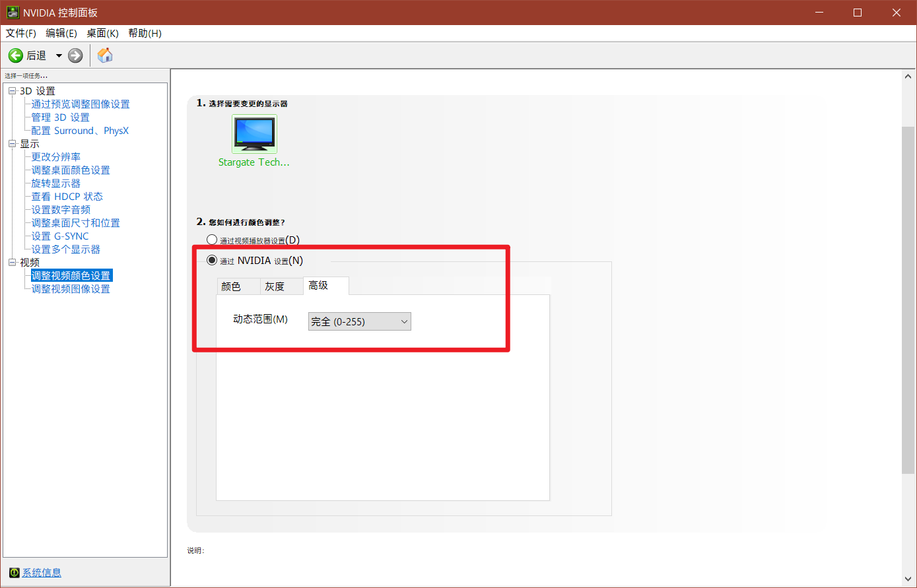
Task: Click the 显示 category label
Action: point(30,144)
